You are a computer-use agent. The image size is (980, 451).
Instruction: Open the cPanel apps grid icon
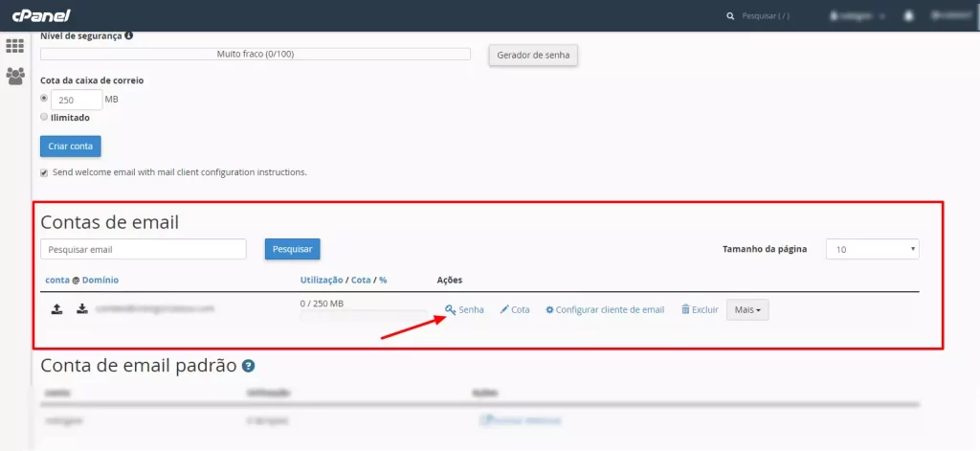click(15, 46)
